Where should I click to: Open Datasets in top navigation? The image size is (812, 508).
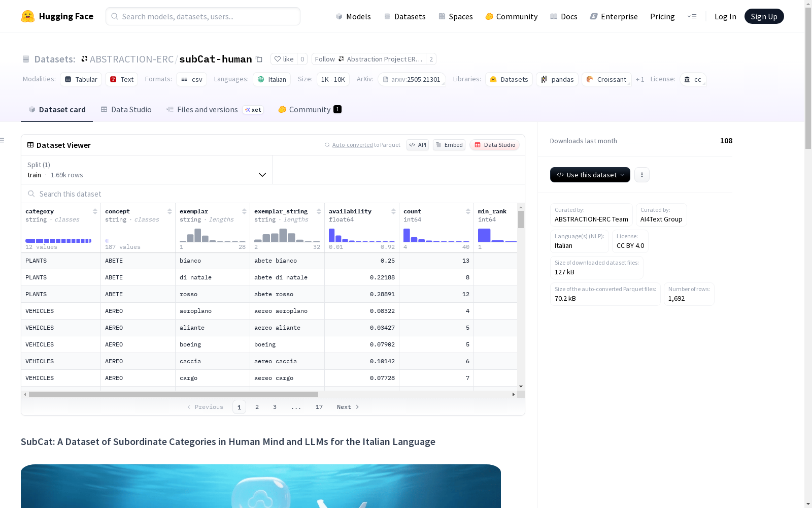404,16
